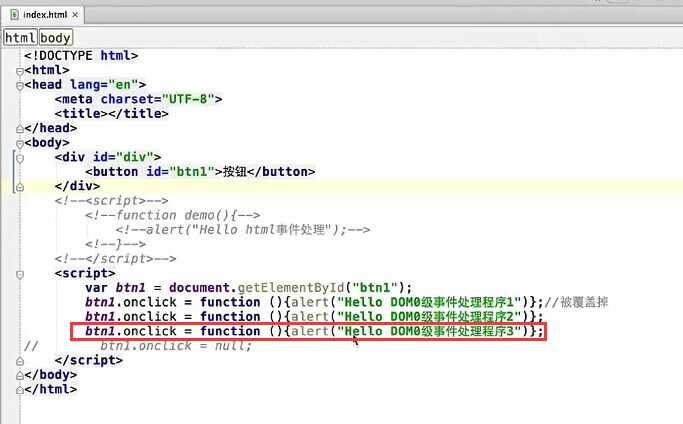Click fold marker beside closing </script>

pos(20,361)
